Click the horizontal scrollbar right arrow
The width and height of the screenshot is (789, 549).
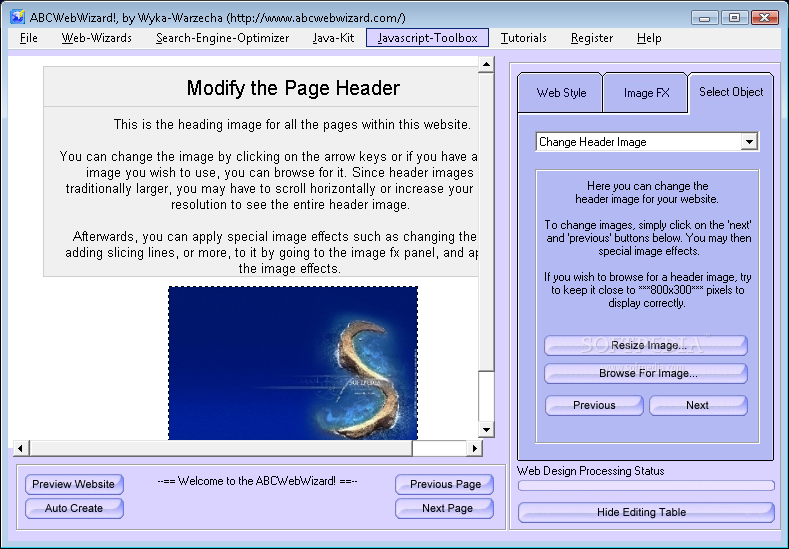coord(475,448)
